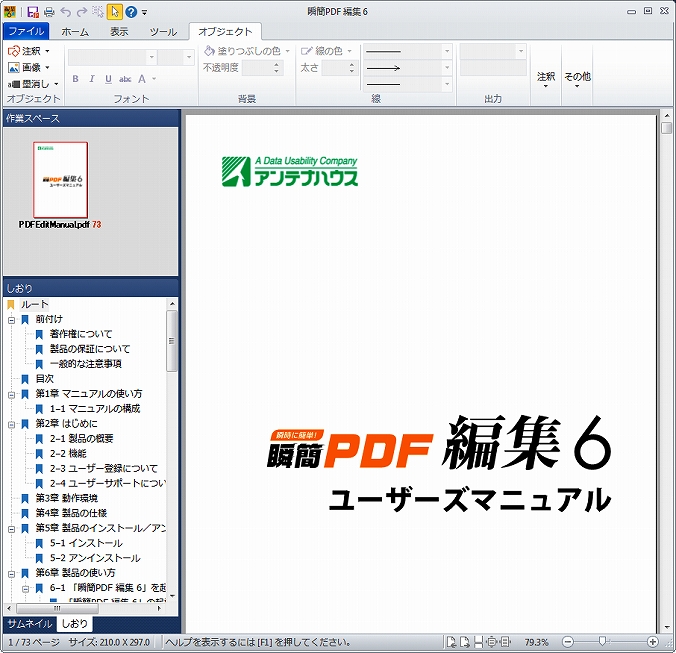
Task: Activate the highlighted arrow pointer tool
Action: (x=115, y=12)
